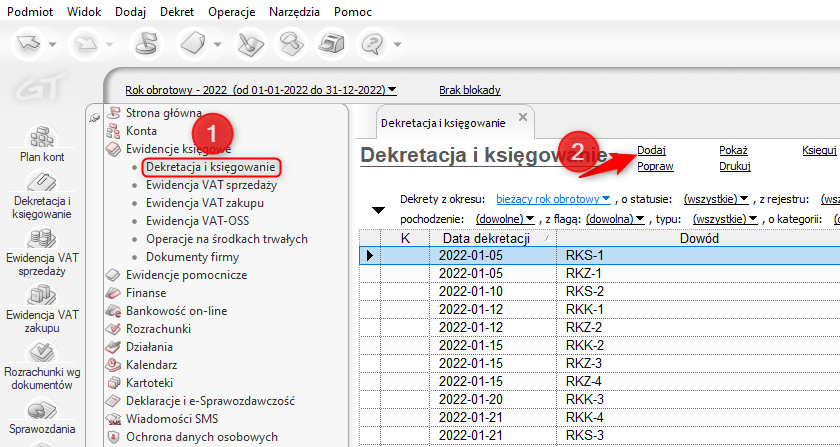Click the Popraw link
Screen dimensions: 840x447
click(655, 166)
